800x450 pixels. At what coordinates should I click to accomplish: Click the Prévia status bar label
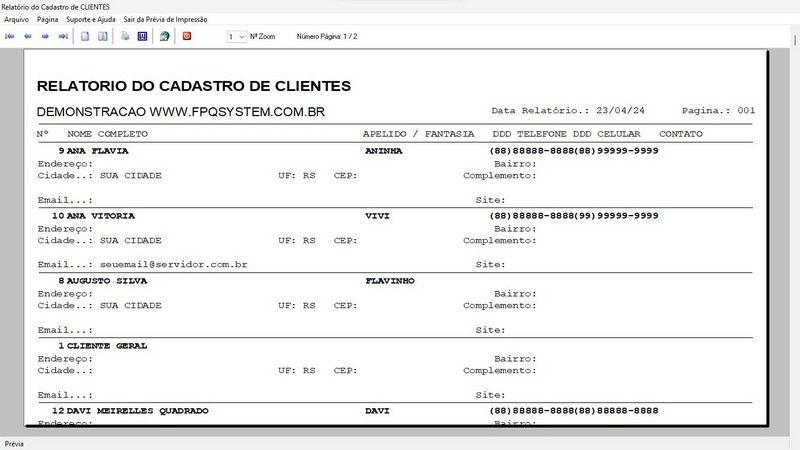click(14, 443)
